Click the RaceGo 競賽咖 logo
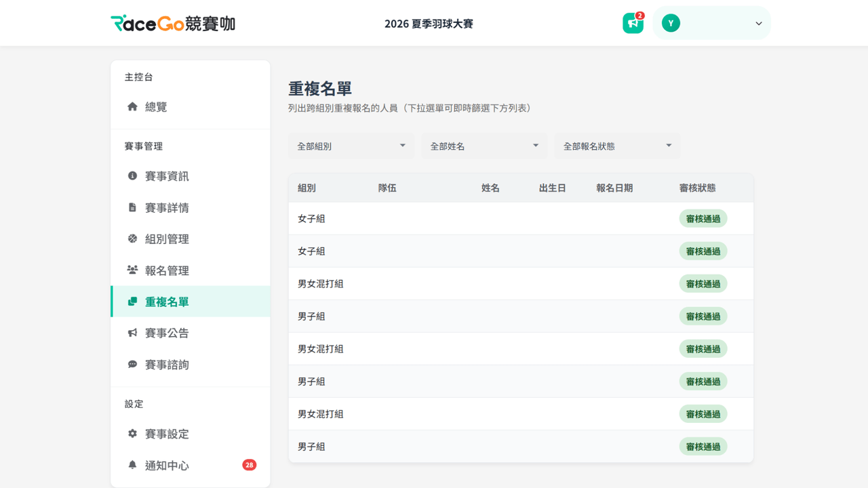Viewport: 868px width, 488px height. point(173,24)
